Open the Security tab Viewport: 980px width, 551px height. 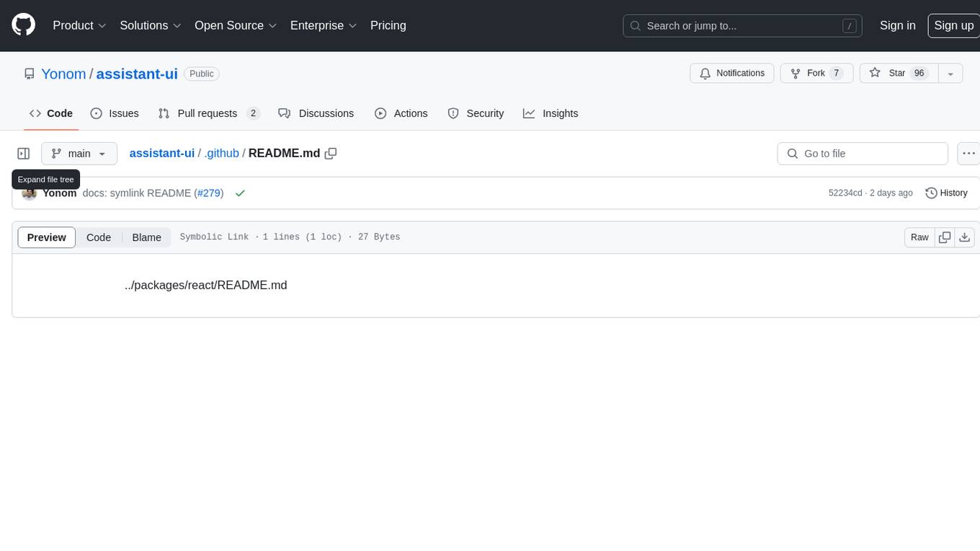point(476,113)
